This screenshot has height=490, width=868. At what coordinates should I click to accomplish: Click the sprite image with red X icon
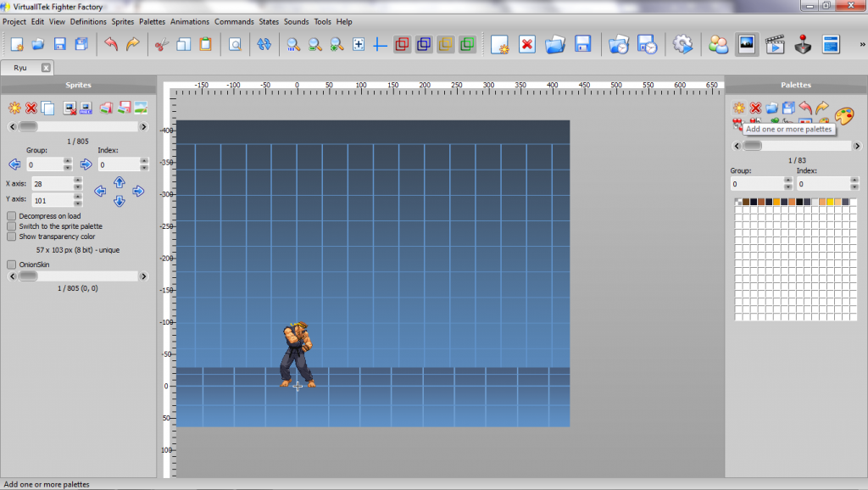(x=70, y=108)
